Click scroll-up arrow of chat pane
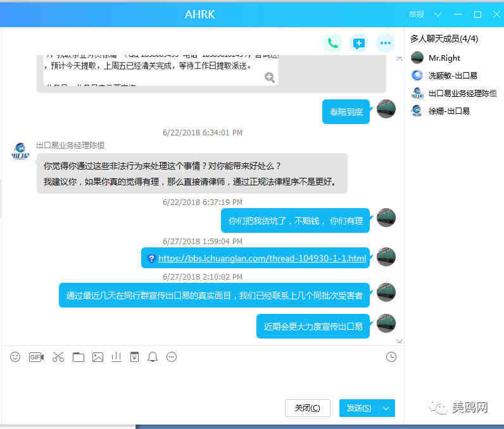 point(400,58)
